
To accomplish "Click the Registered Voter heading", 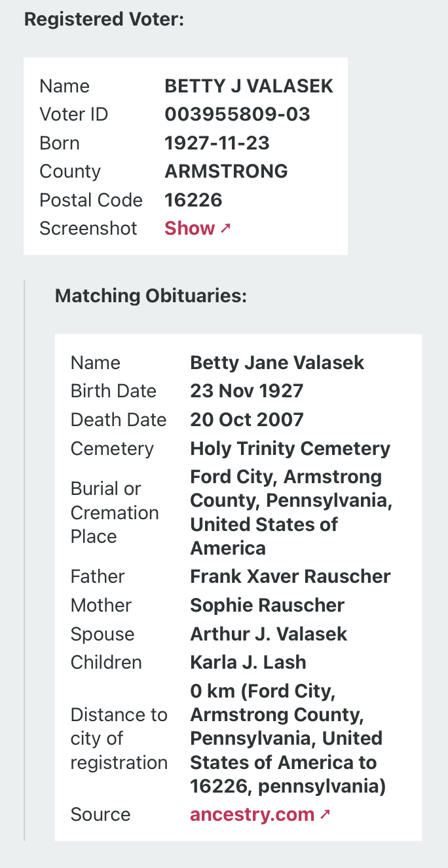I will pyautogui.click(x=104, y=19).
